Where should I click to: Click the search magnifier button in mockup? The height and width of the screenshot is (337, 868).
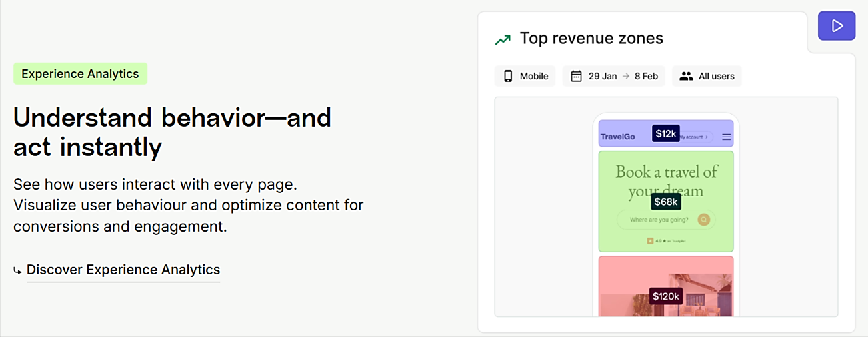[704, 220]
